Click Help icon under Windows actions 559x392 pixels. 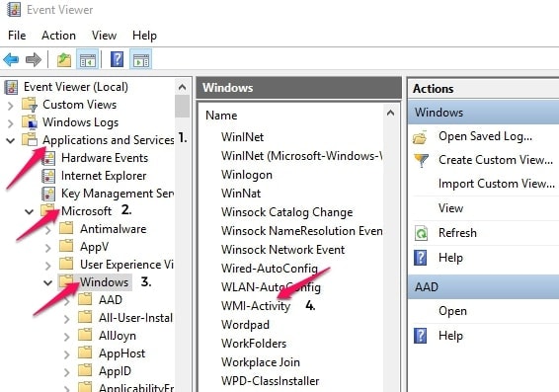click(421, 258)
